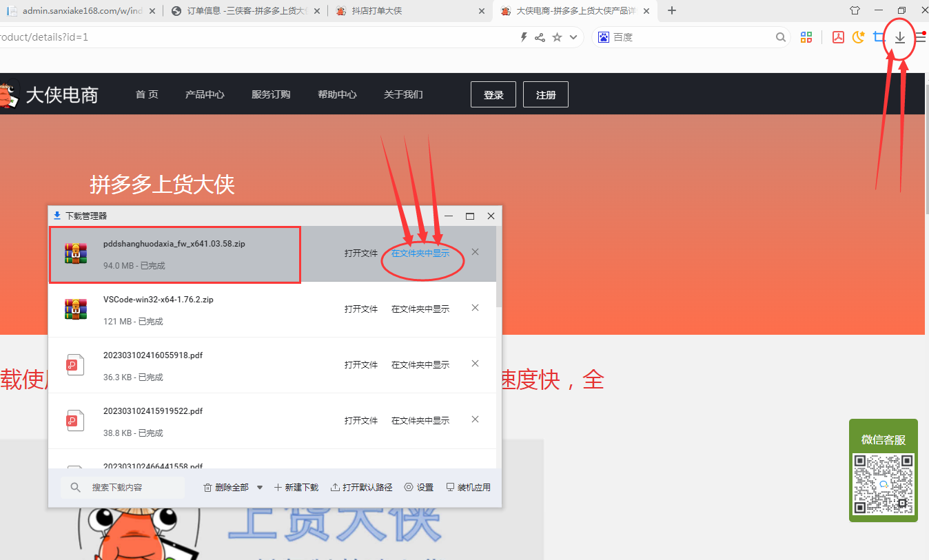Screen dimensions: 929x560
Task: Click the lightning speed mode icon
Action: tap(524, 37)
